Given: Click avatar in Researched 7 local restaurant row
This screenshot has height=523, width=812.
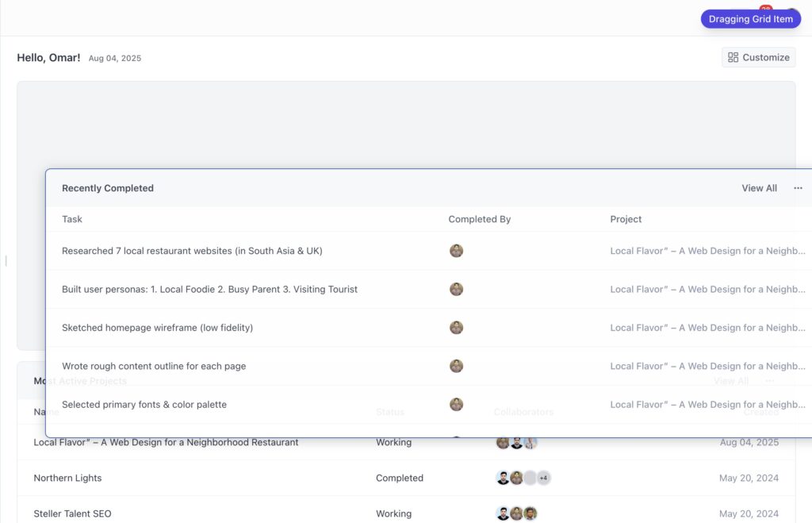Looking at the screenshot, I should click(456, 251).
